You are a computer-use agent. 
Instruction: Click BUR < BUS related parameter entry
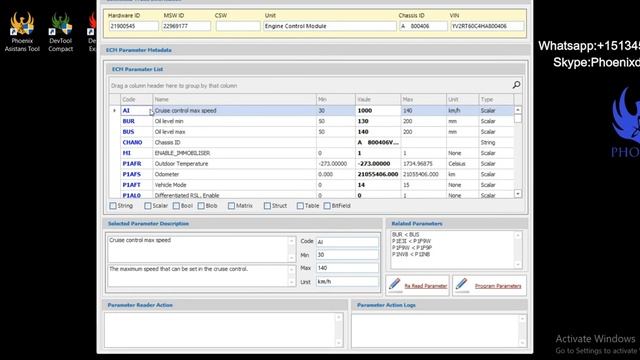click(x=405, y=235)
